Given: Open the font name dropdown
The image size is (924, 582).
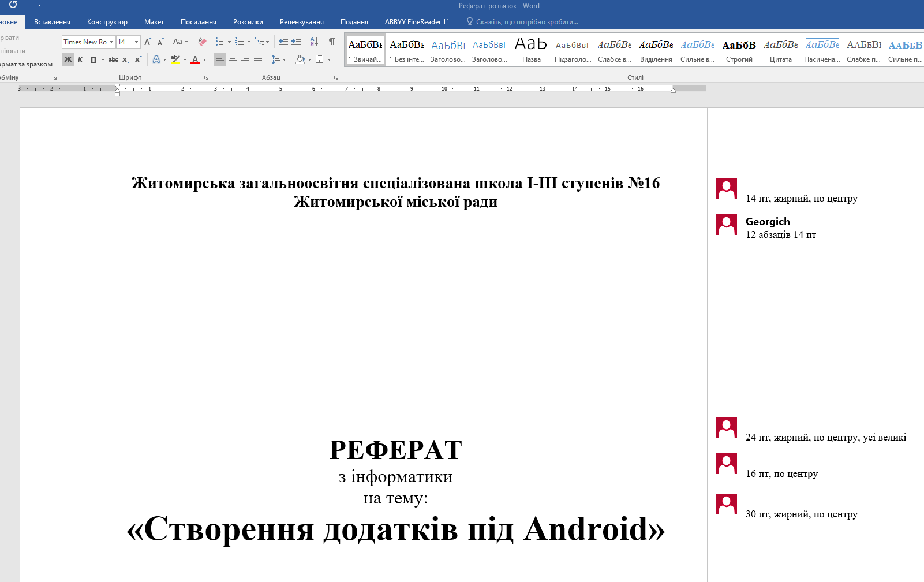Looking at the screenshot, I should point(111,42).
